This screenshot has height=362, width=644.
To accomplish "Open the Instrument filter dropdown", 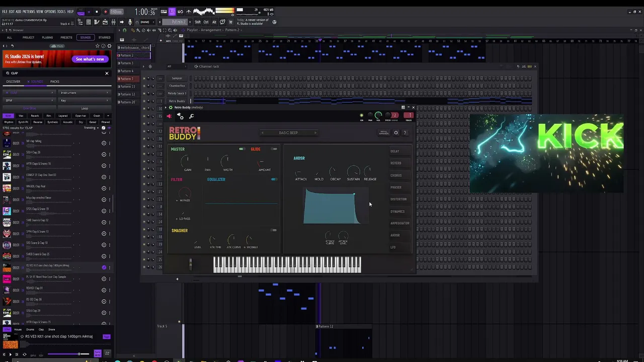I will (85, 93).
